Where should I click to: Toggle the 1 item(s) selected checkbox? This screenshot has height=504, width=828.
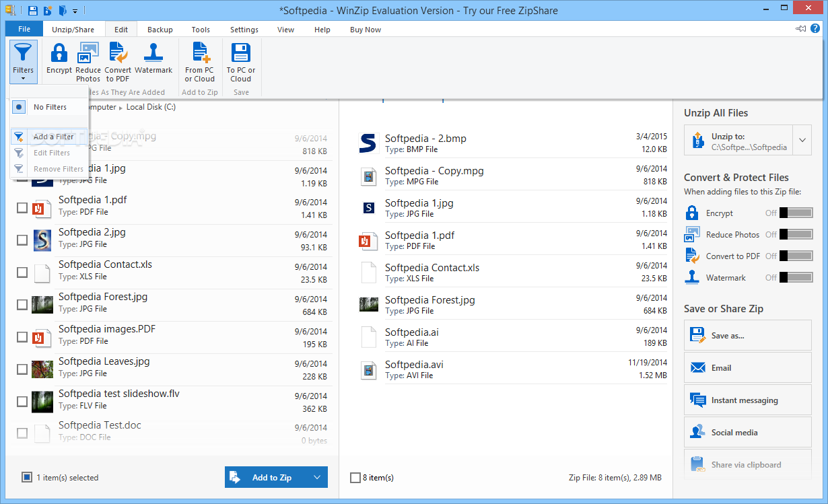[x=27, y=477]
